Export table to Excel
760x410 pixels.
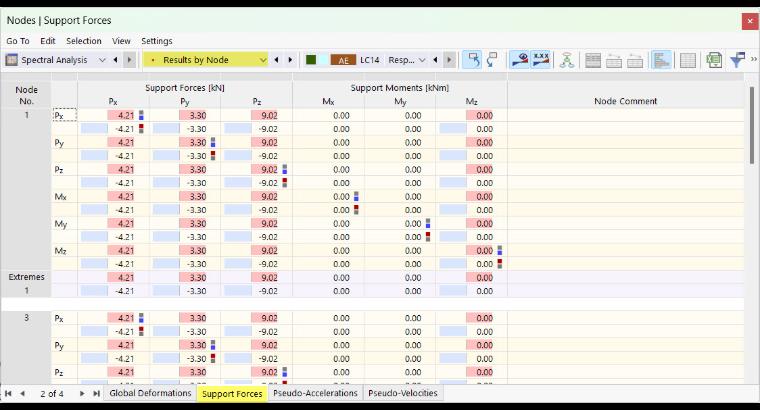pos(714,60)
